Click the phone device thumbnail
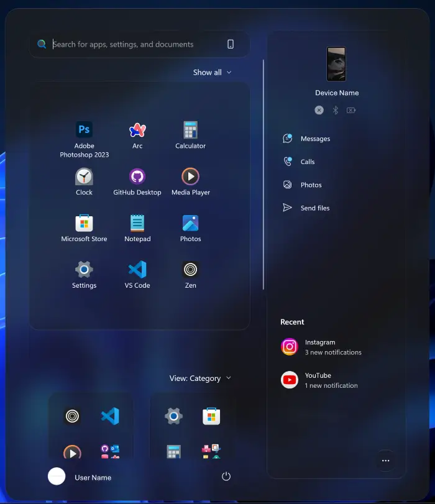The height and width of the screenshot is (504, 435). click(336, 63)
